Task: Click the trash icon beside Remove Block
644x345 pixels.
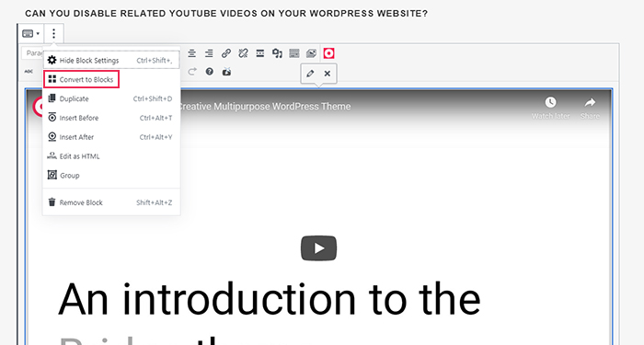Action: pos(52,202)
